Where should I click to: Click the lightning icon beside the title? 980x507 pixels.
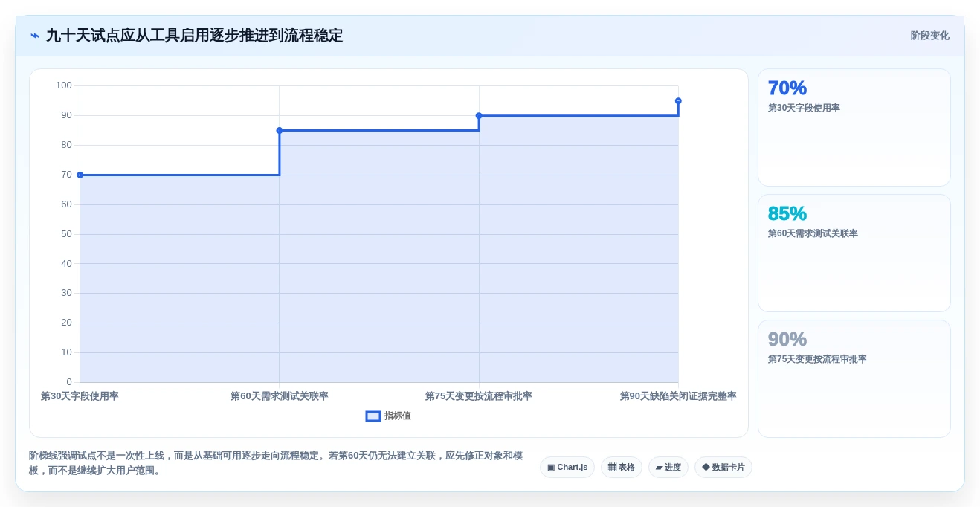(x=35, y=36)
